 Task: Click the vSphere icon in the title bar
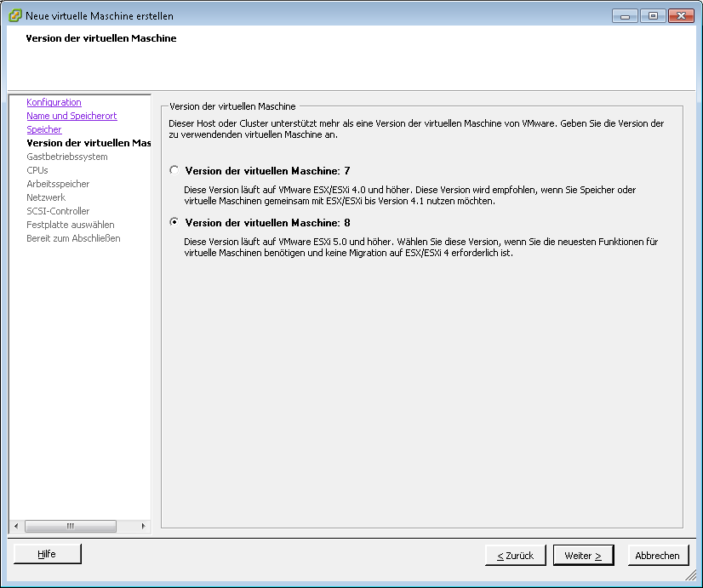pyautogui.click(x=14, y=15)
